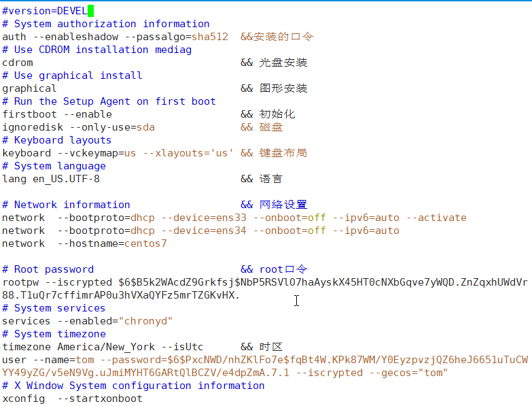Click 'keyboard --vckeymap=us' text
The height and width of the screenshot is (406, 532).
coord(69,153)
